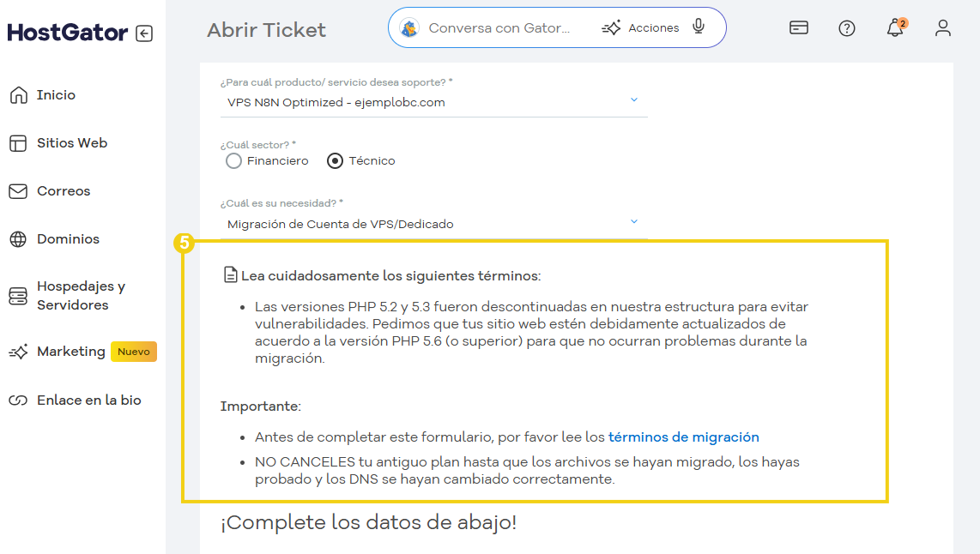The height and width of the screenshot is (554, 980).
Task: Select the Técnico radio button
Action: pyautogui.click(x=335, y=160)
